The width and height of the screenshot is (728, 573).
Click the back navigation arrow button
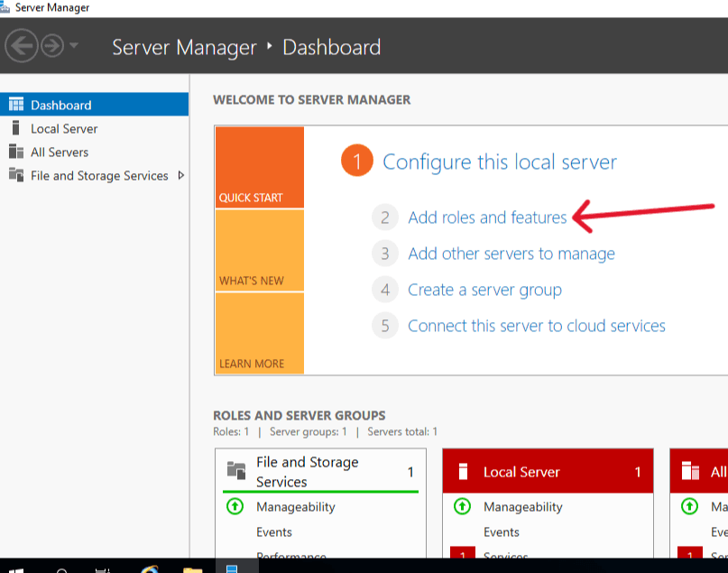tap(22, 45)
